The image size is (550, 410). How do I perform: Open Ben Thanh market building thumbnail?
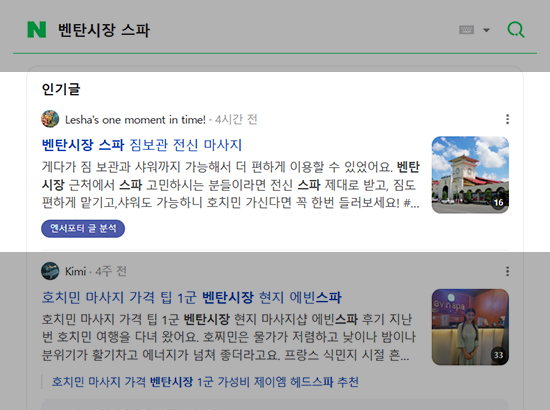470,175
